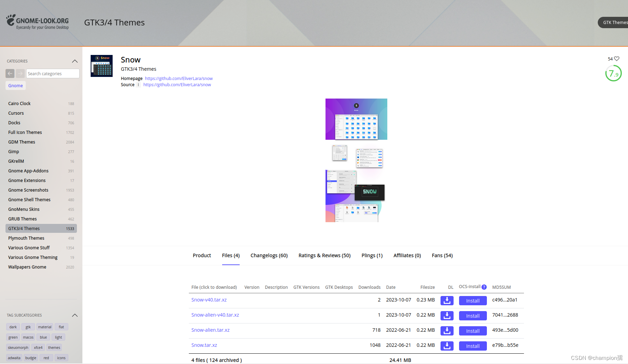
Task: Download Snow.tar.xz file link
Action: (x=204, y=345)
